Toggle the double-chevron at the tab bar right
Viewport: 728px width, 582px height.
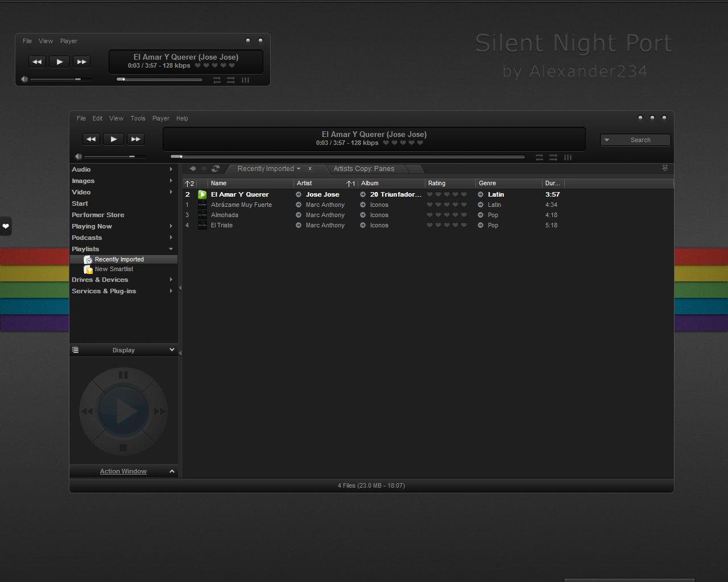[665, 168]
